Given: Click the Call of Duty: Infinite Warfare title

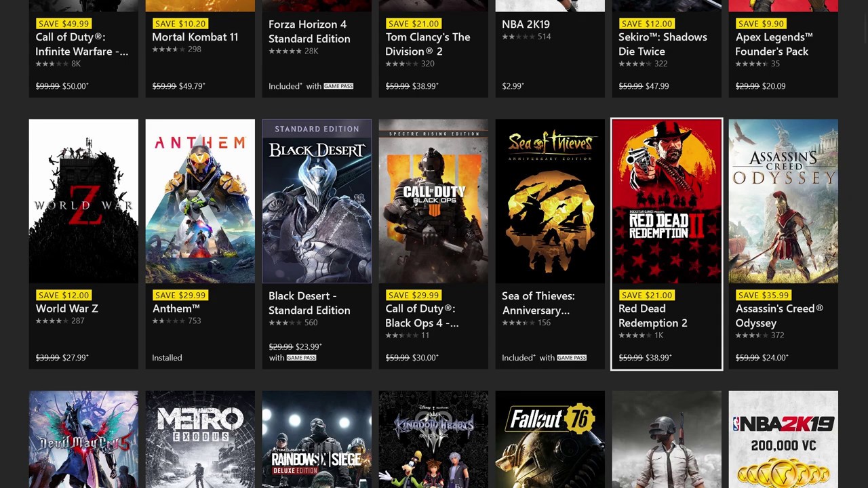Looking at the screenshot, I should 81,44.
